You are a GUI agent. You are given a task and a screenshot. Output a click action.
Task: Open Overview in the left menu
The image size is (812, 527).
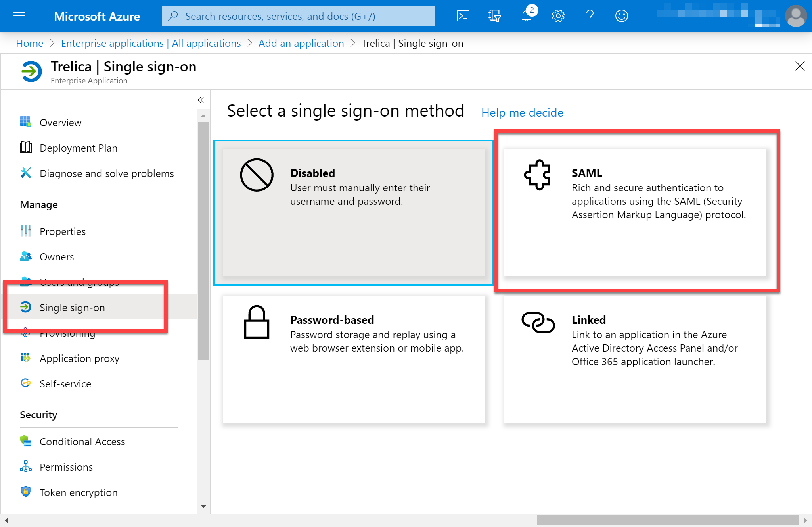point(61,123)
